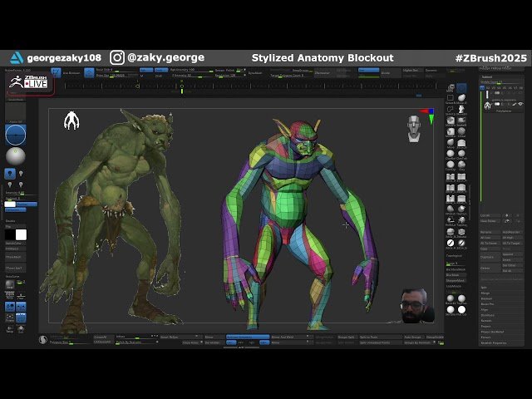Click the Rgb Intensity slider
Viewport: 532px width, 399px height.
point(190,70)
